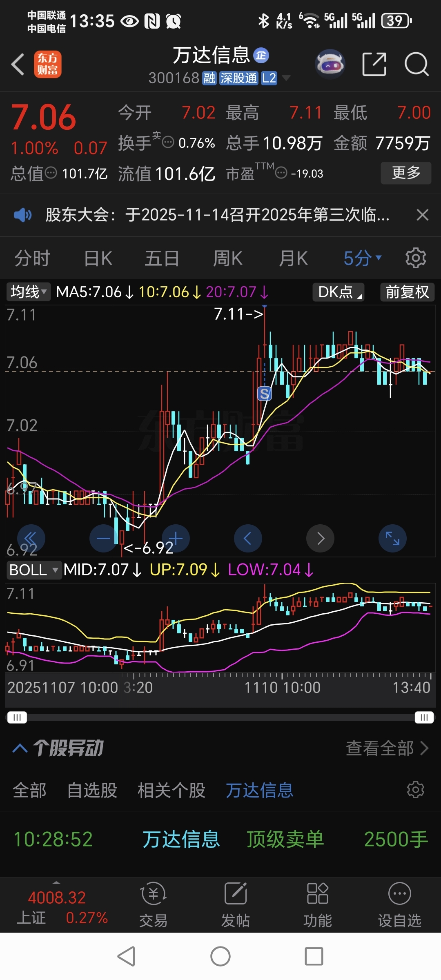441x980 pixels.
Task: Open the 东方财富 app logo
Action: (47, 64)
